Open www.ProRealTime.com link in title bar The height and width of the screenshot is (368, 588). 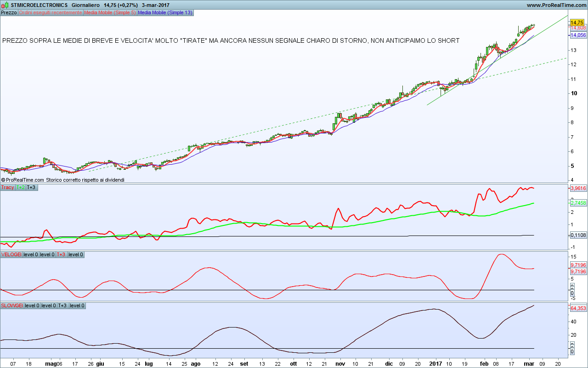tap(556, 5)
